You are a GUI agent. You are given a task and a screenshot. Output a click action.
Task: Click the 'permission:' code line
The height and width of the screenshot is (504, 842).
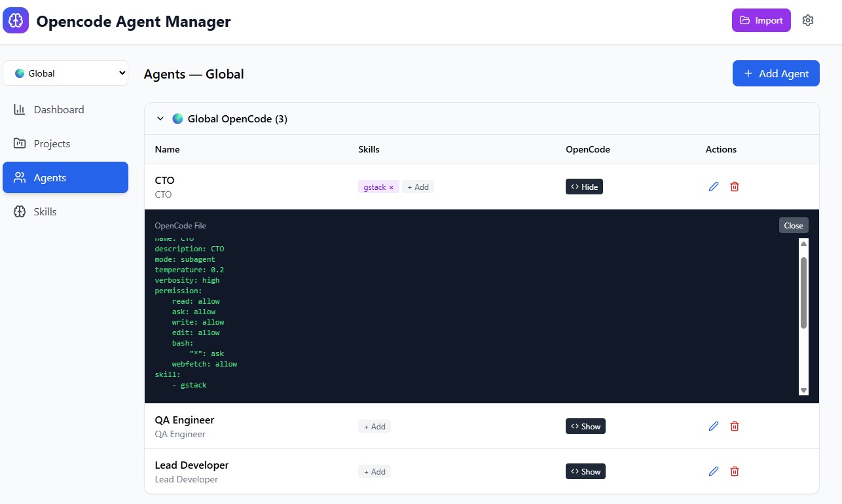[x=178, y=291]
